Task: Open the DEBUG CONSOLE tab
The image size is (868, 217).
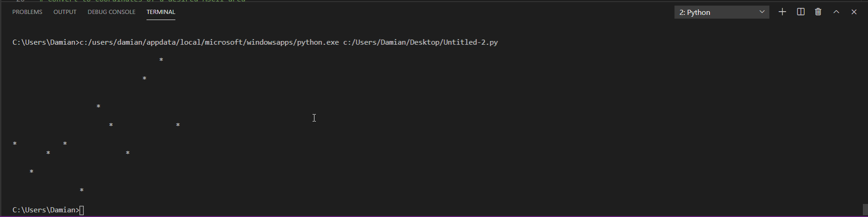Action: (x=112, y=12)
